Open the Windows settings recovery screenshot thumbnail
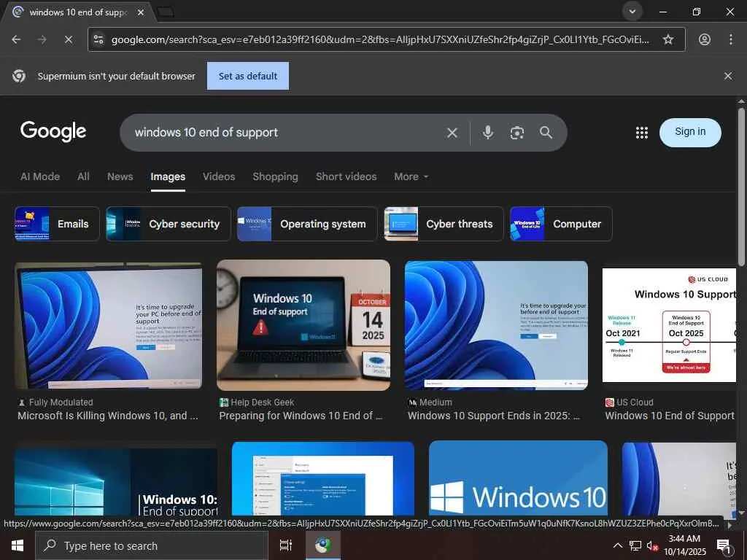Viewport: 747px width, 560px height. pos(323,478)
